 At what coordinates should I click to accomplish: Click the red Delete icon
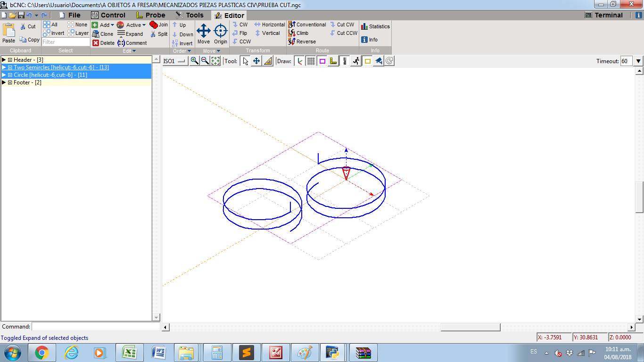[x=96, y=43]
